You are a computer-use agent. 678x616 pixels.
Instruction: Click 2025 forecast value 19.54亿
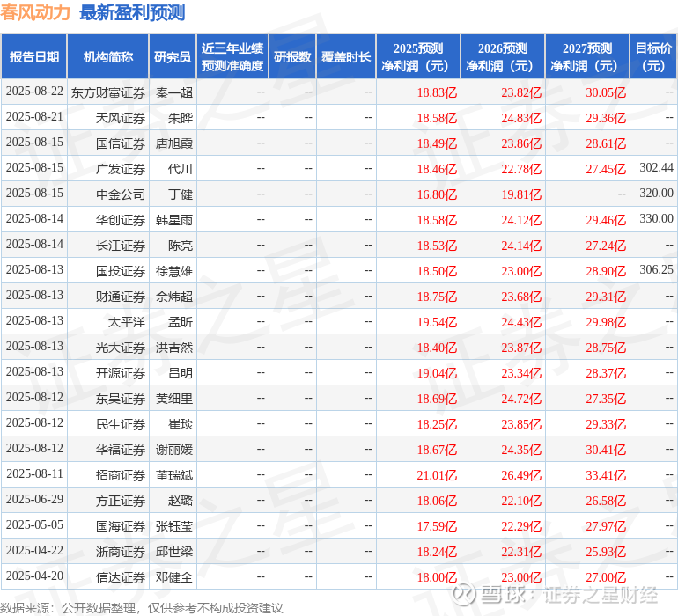(x=437, y=322)
